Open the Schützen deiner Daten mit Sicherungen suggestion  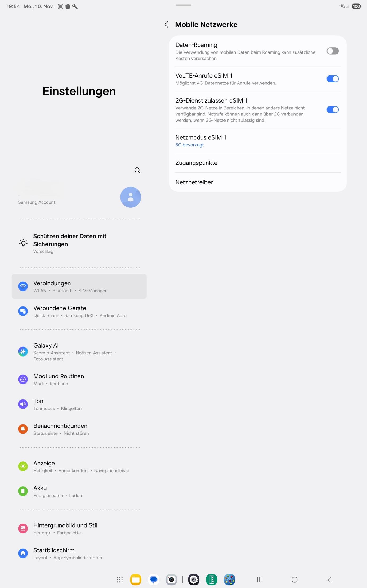79,243
